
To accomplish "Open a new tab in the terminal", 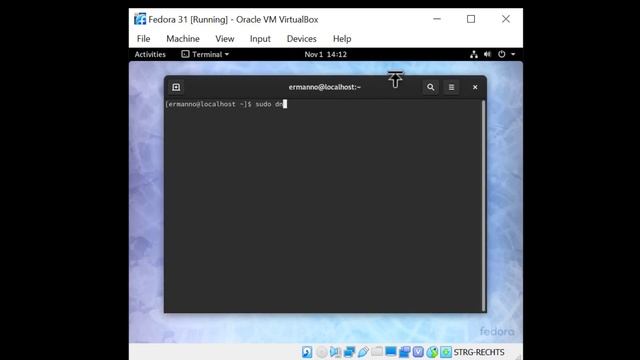I will coord(176,87).
